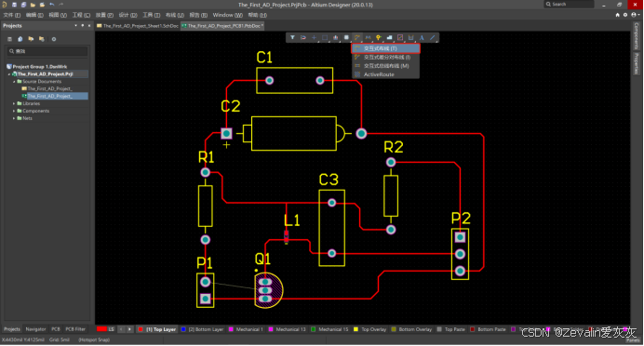This screenshot has height=346, width=644.
Task: Open the PCB Filter panel tab
Action: coord(75,329)
